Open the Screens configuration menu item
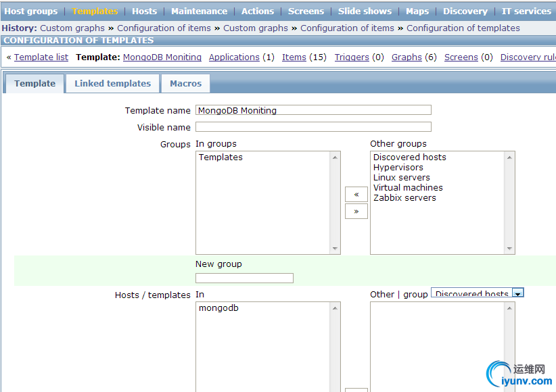 pos(306,11)
